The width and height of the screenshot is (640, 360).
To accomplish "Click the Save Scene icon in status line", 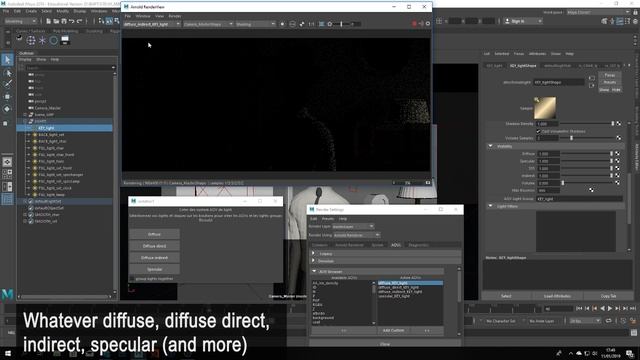I will click(x=64, y=21).
